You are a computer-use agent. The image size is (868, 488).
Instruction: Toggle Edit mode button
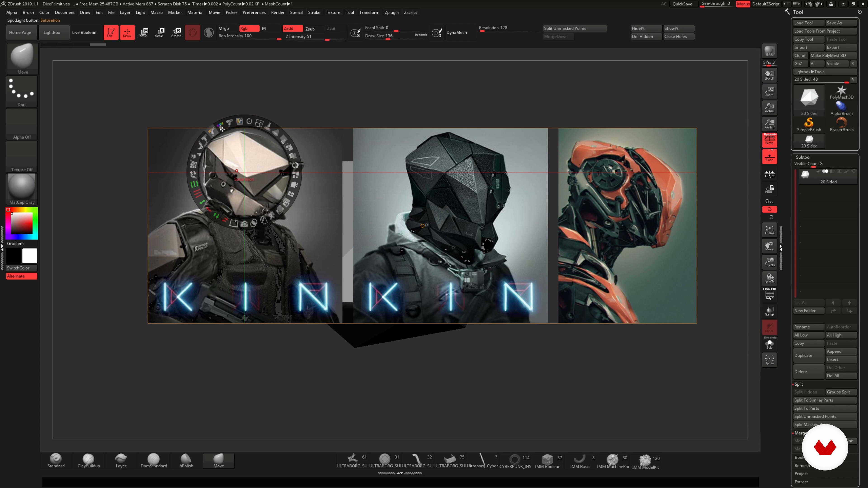(x=111, y=32)
